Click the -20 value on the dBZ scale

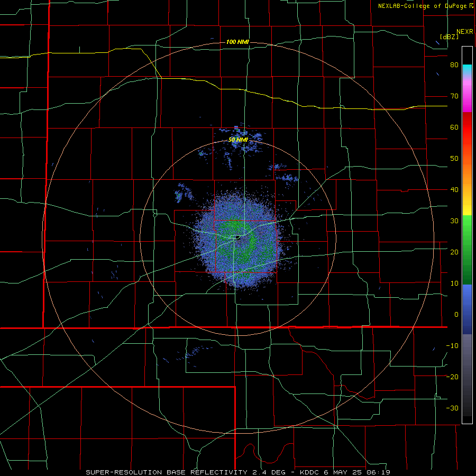[452, 377]
